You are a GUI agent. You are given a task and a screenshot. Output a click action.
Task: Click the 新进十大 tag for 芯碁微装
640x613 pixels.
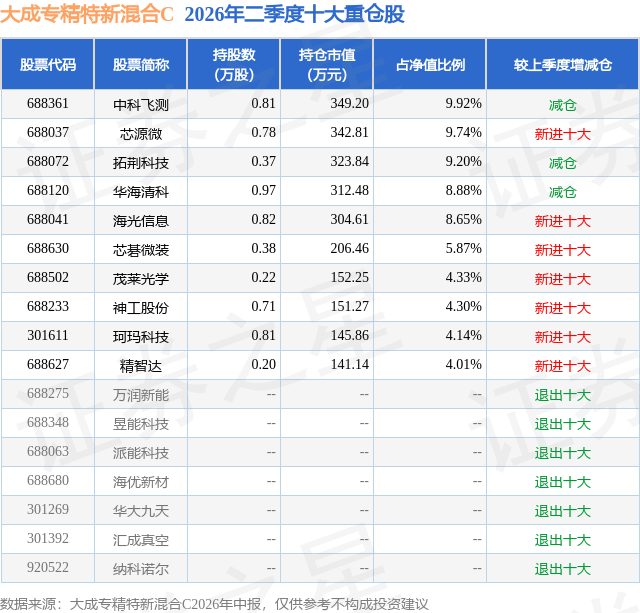point(563,249)
